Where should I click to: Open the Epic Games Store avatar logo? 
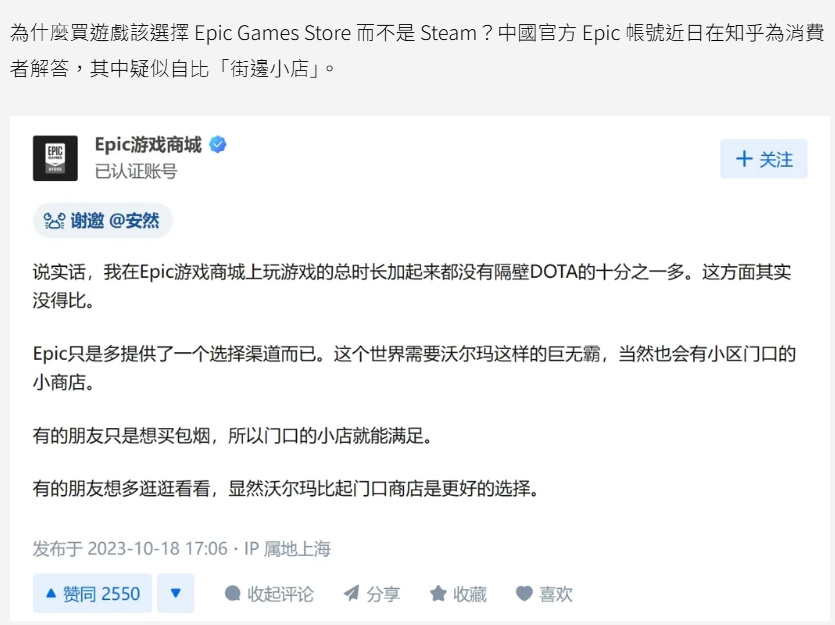pyautogui.click(x=55, y=158)
